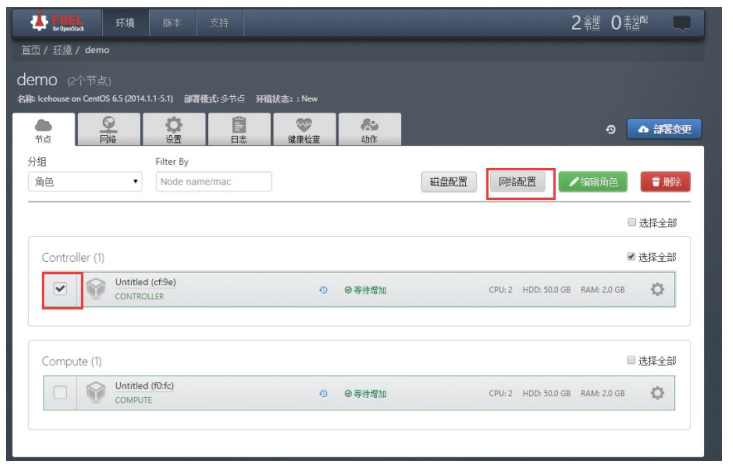Open the 环境 environments menu
The width and height of the screenshot is (733, 467).
tap(125, 22)
